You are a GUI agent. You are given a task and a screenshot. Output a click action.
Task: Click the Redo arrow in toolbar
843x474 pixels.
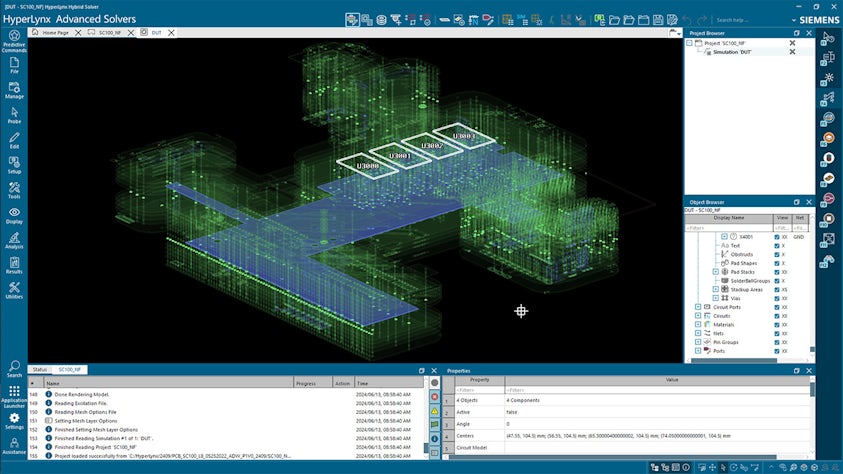[702, 20]
